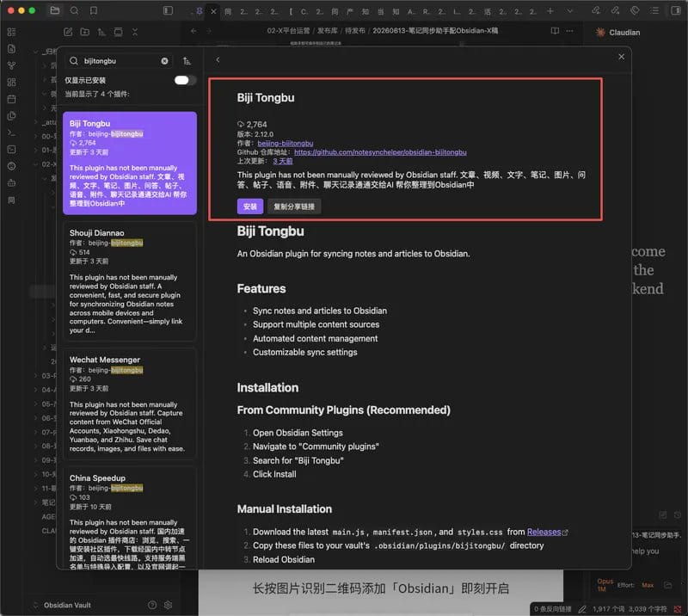Screen dimensions: 688x616
Task: Toggle reading view book icon
Action: pos(555,31)
